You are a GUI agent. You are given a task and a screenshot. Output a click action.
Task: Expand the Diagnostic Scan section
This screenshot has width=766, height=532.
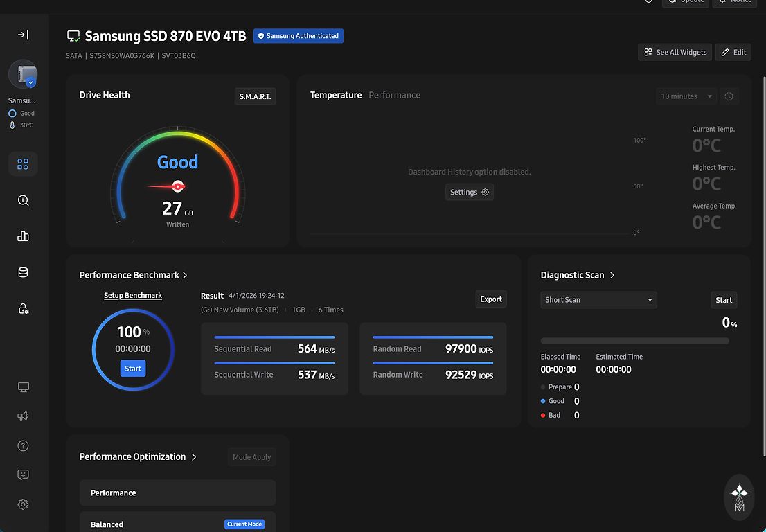click(x=612, y=275)
